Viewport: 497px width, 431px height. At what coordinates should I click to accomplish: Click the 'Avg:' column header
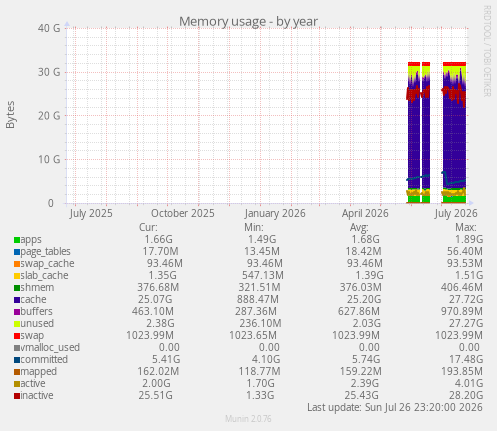[x=359, y=228]
